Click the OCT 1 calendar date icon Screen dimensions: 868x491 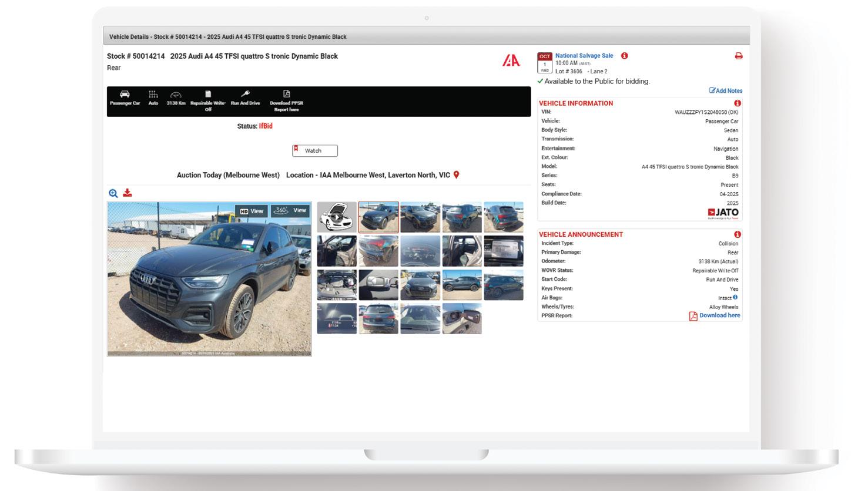pos(544,63)
